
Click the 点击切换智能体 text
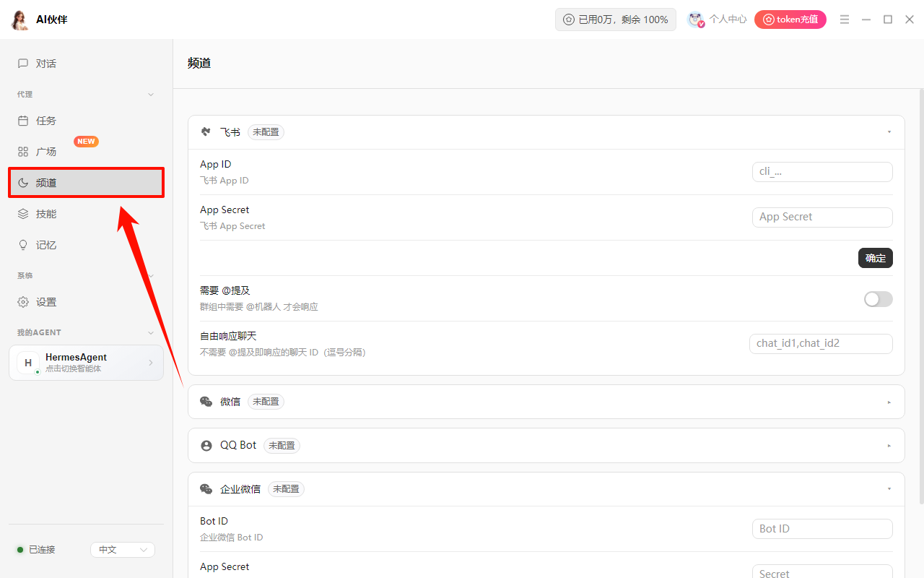(x=74, y=368)
